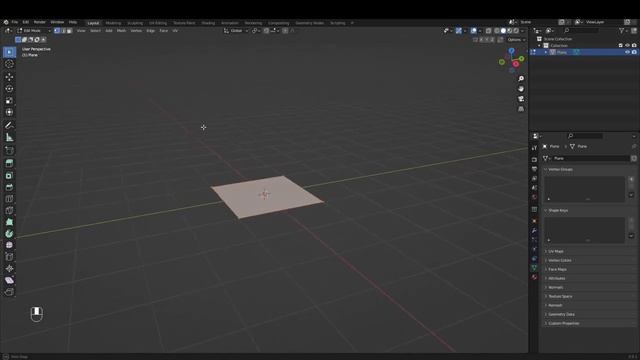This screenshot has width=640, height=360.
Task: Switch perspective/orthographic grid icon
Action: click(521, 109)
